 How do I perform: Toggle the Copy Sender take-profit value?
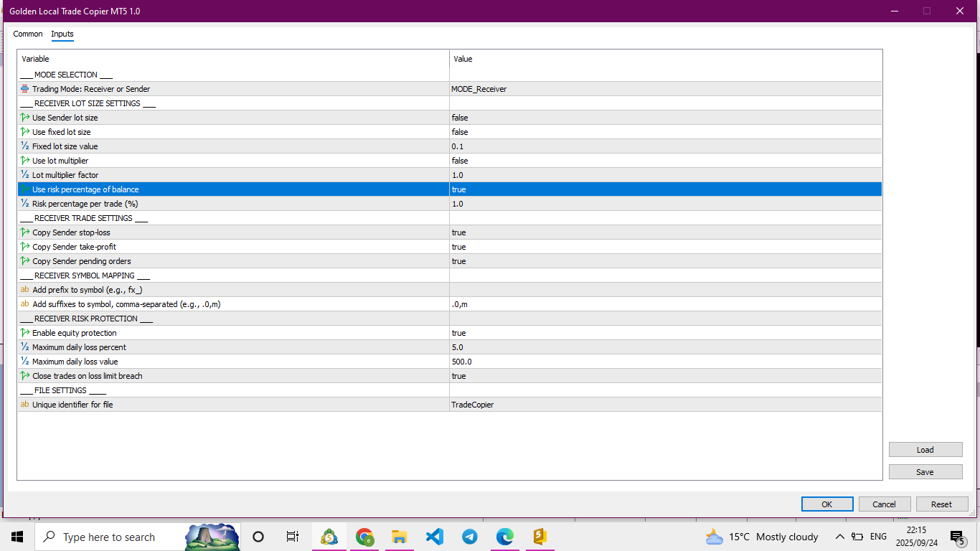666,247
